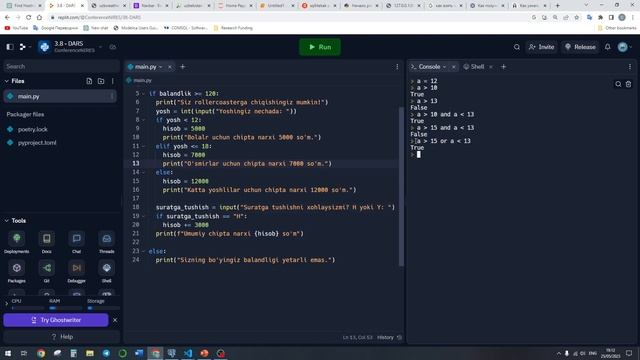Open the Packages tool
640x360 pixels.
pos(16,272)
